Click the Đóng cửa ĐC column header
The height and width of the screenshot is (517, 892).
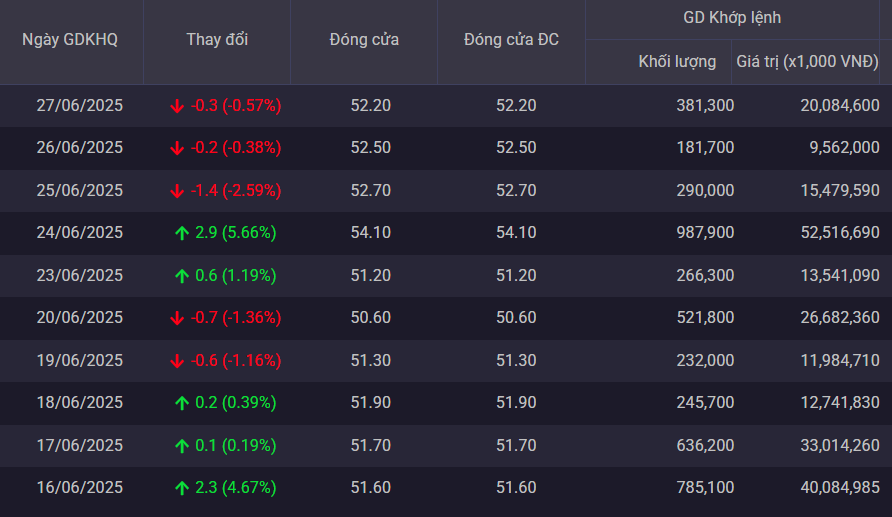point(511,40)
